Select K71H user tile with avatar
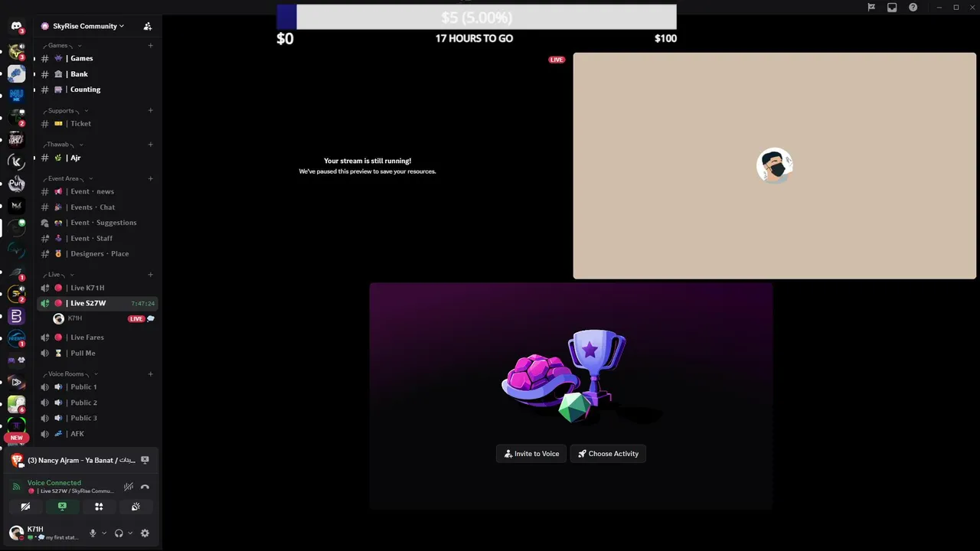This screenshot has width=980, height=551. coord(775,165)
